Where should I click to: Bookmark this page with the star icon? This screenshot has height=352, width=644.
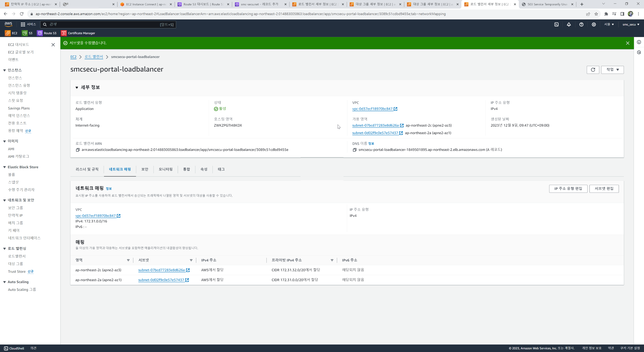point(596,14)
